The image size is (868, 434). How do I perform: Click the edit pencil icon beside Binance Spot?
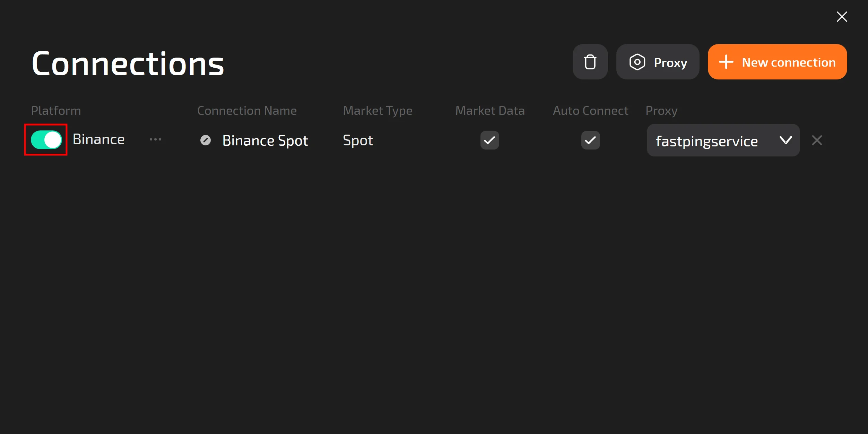pos(206,140)
